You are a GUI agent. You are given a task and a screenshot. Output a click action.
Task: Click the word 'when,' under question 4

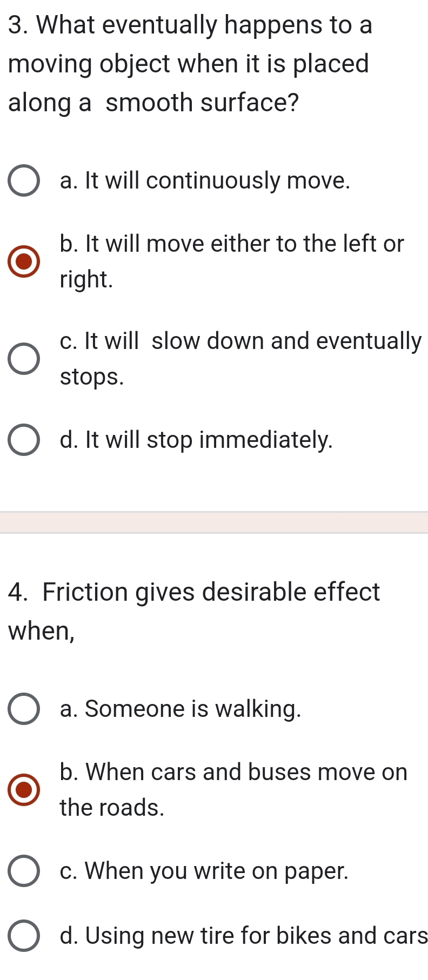coord(42,631)
